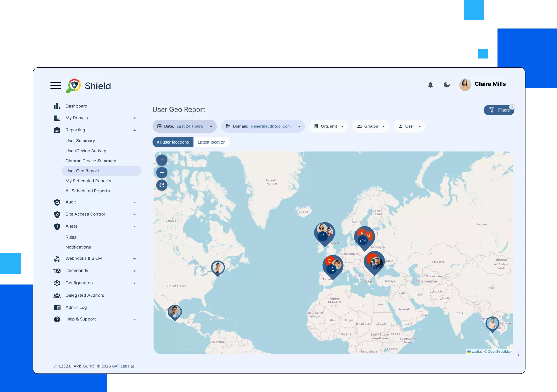Viewport: 557px width, 392px height.
Task: Click Claire Mills profile avatar
Action: 465,84
